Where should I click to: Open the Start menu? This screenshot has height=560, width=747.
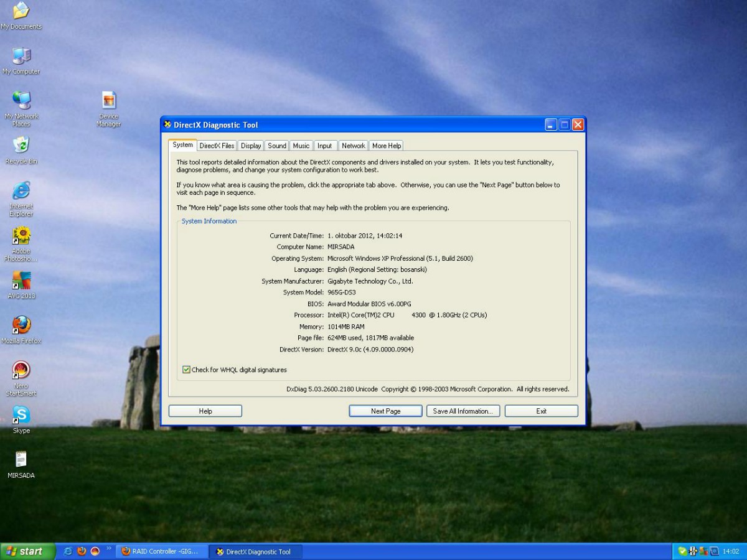pos(28,551)
